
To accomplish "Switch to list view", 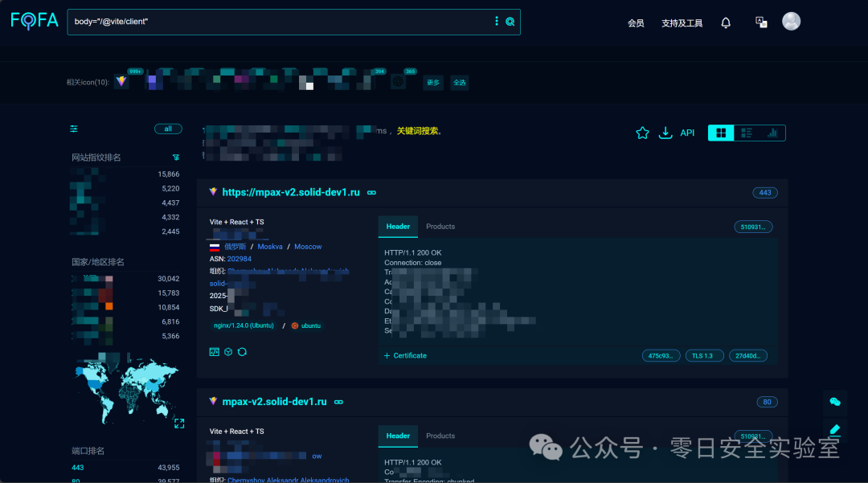I will pos(746,133).
